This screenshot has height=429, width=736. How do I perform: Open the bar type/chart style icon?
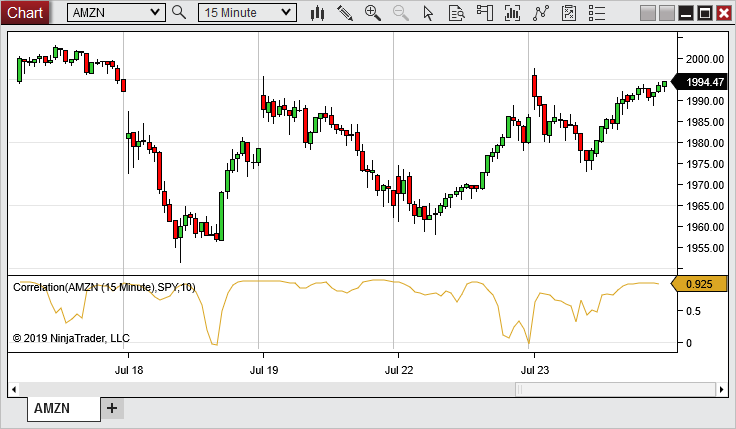pos(317,13)
